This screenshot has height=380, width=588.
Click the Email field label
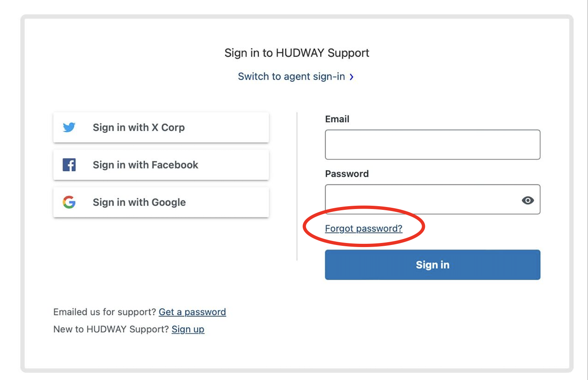pyautogui.click(x=337, y=119)
